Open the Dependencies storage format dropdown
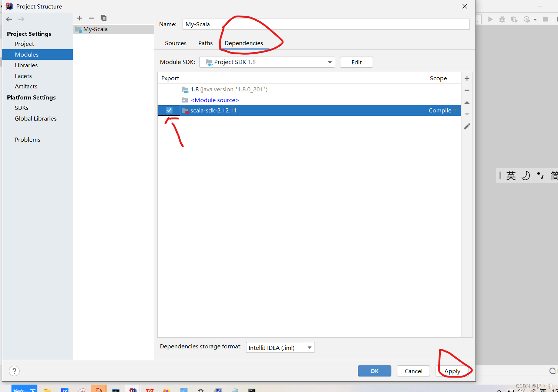The width and height of the screenshot is (558, 392). [x=280, y=348]
